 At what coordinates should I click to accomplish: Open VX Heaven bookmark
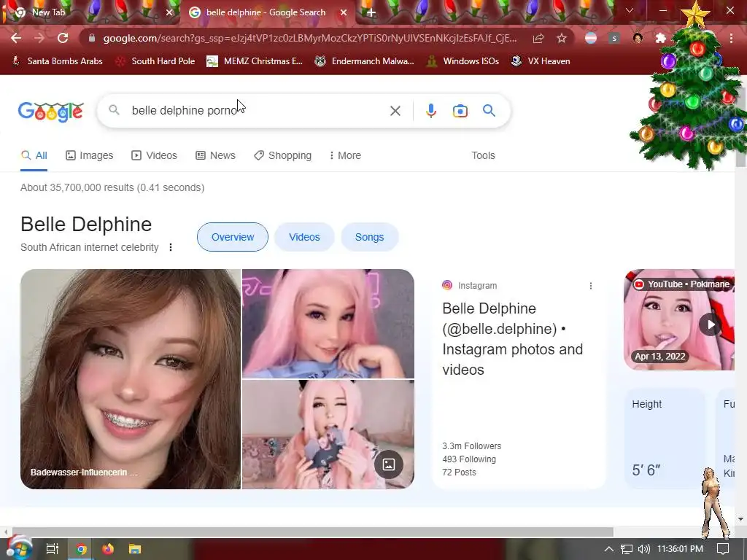tap(541, 61)
